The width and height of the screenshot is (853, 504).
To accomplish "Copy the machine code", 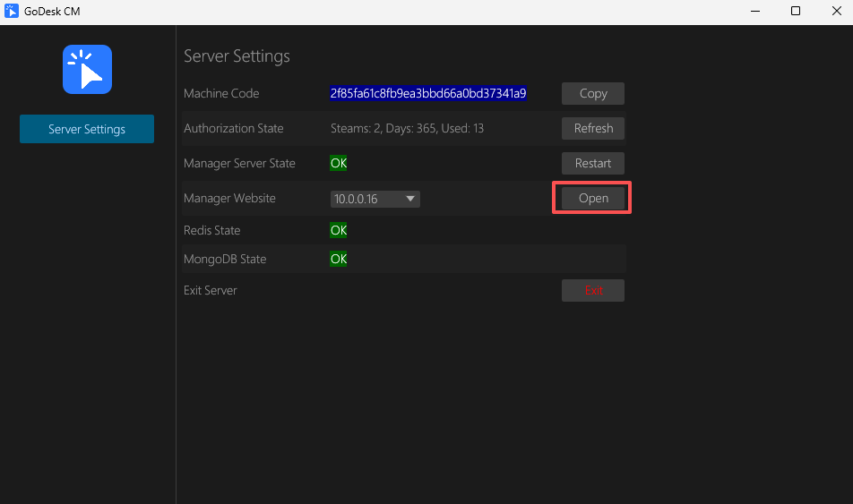I will click(x=592, y=93).
